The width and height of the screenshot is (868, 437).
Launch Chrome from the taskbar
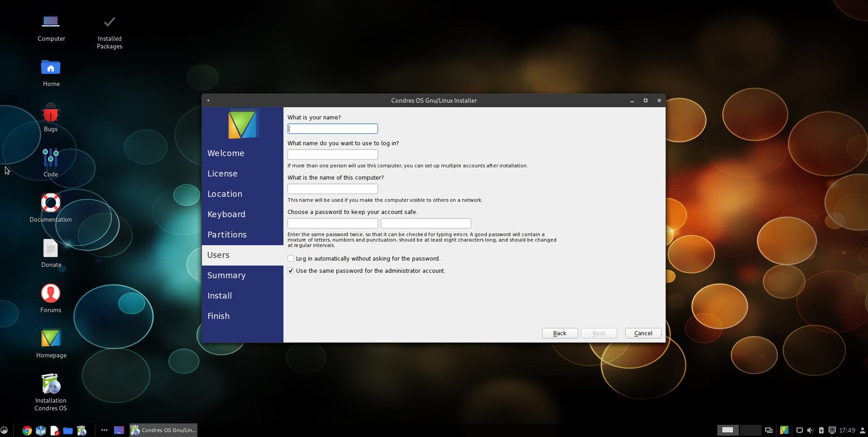pos(27,431)
